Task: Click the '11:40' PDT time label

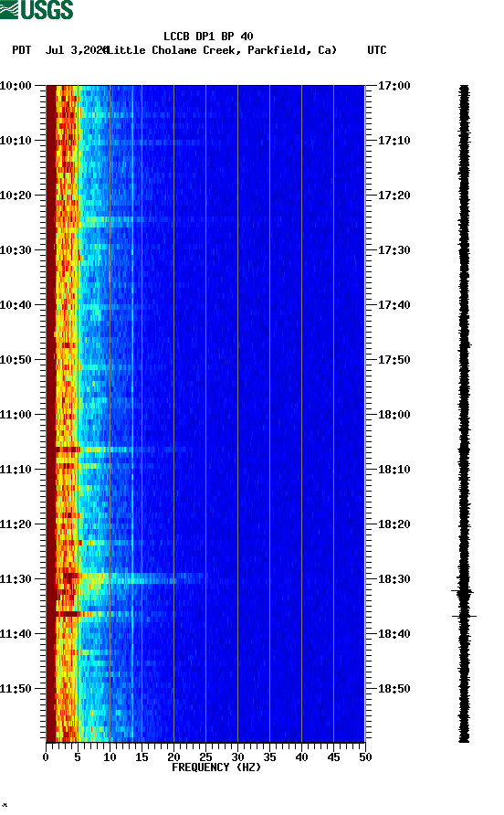Action: [x=16, y=634]
